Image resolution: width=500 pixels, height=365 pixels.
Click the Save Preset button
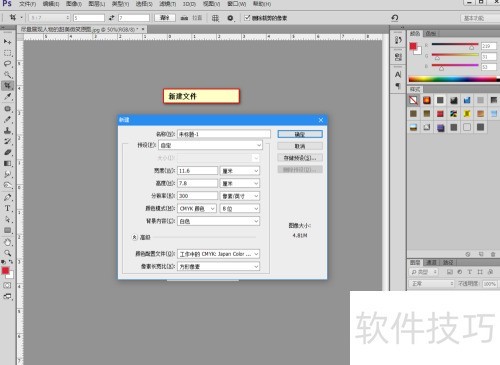click(300, 158)
